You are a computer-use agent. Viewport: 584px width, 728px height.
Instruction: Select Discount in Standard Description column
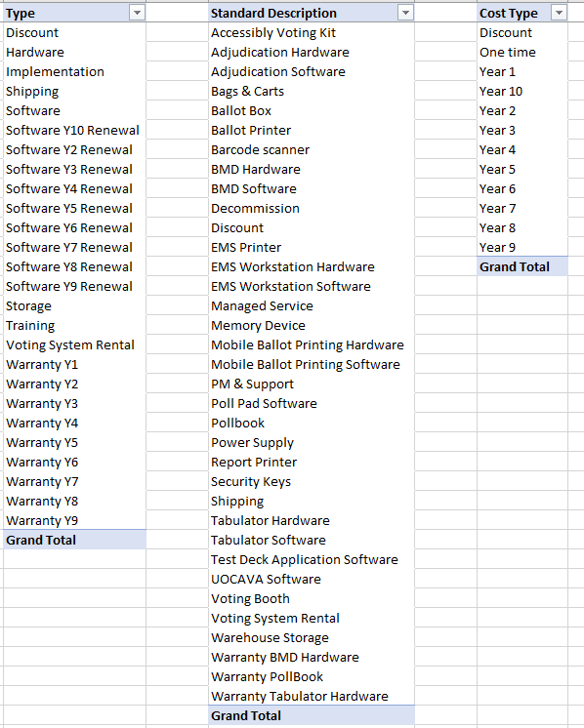click(312, 227)
